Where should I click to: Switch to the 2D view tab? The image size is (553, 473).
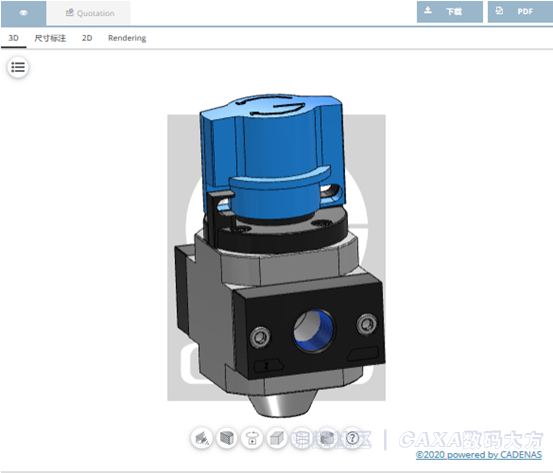click(87, 38)
